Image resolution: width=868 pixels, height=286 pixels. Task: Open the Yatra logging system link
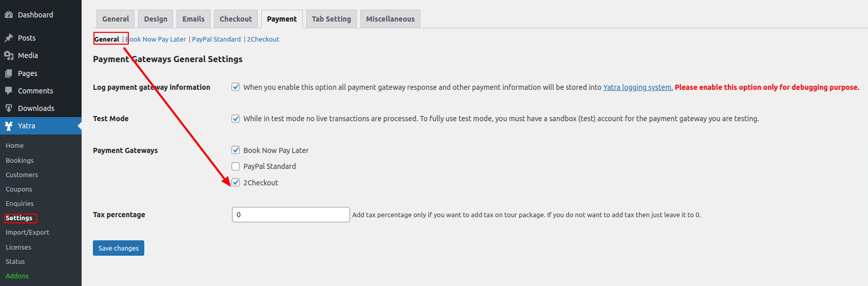[638, 87]
